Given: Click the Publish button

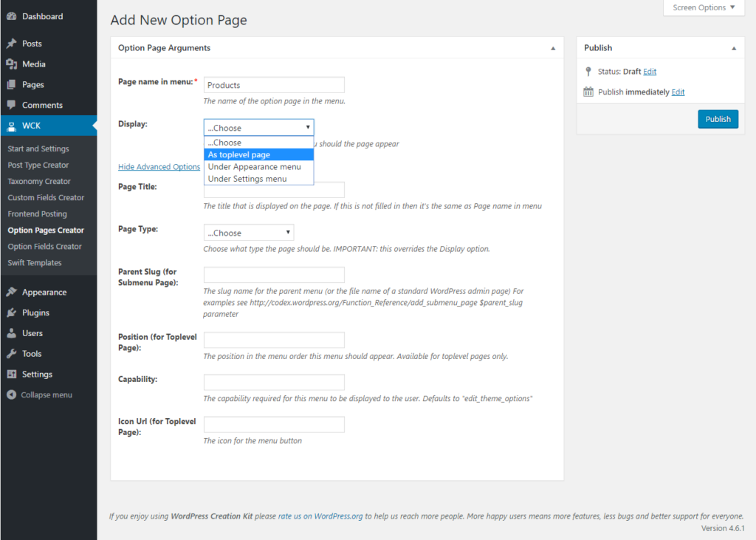Looking at the screenshot, I should point(718,118).
